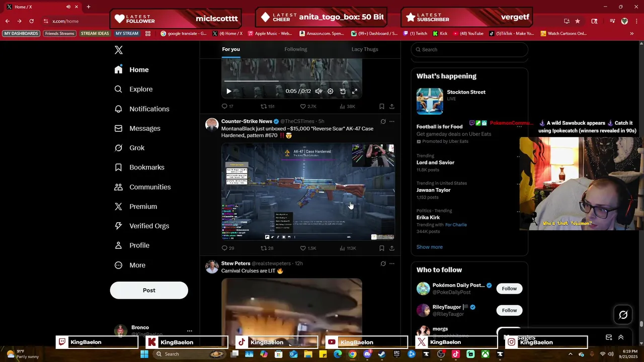Open the Jawaan Taylor trend
The height and width of the screenshot is (362, 644).
433,190
